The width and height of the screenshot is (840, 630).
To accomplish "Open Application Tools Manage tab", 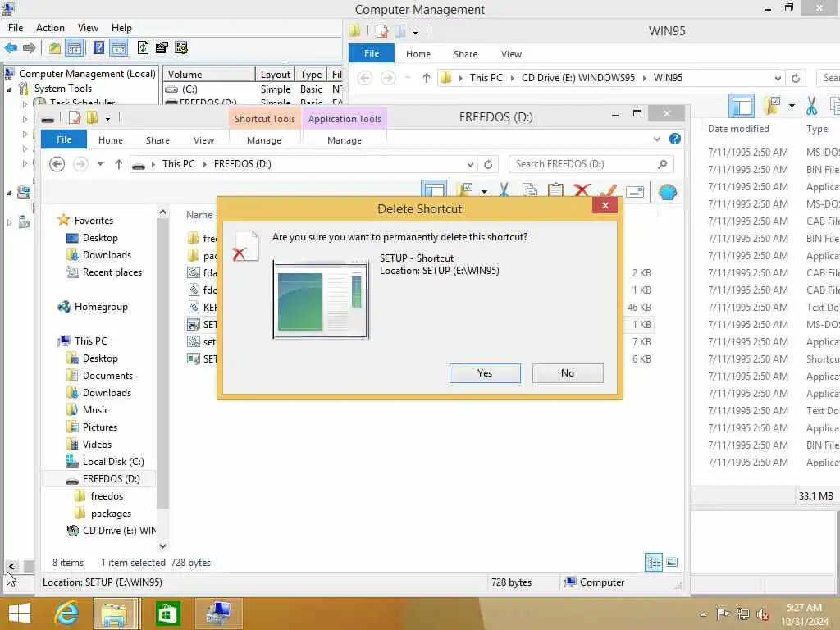I will pos(345,140).
